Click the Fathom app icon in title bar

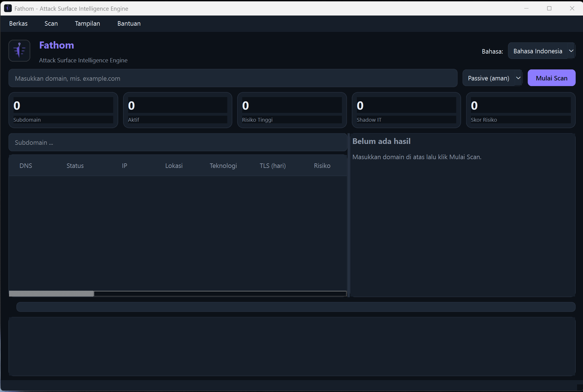8,8
